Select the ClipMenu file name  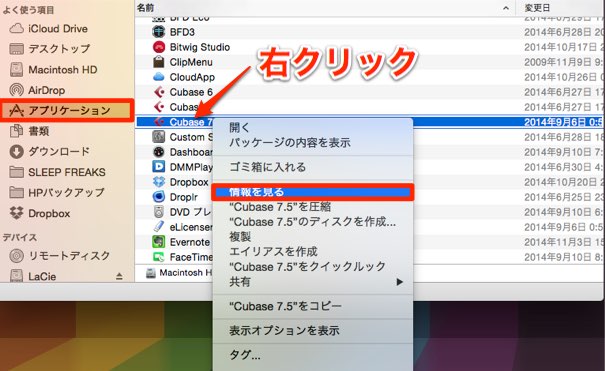click(191, 62)
